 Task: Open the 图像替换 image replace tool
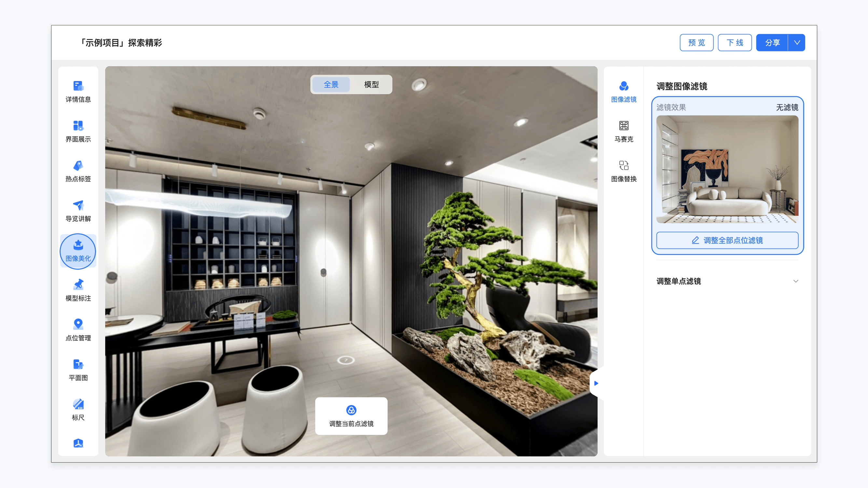click(x=624, y=171)
